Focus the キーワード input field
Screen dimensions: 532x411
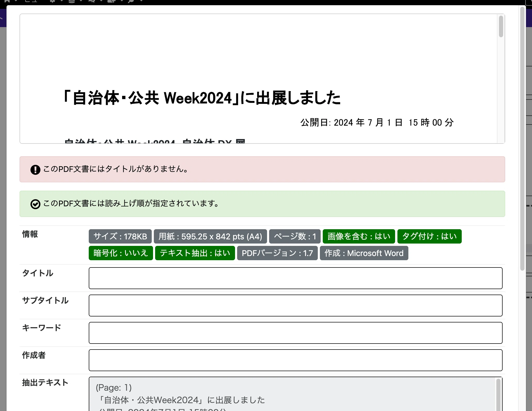point(295,333)
